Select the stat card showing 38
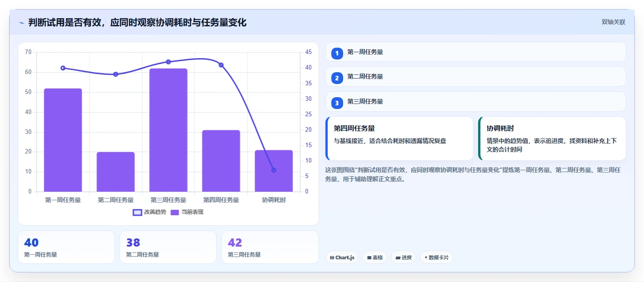 tap(168, 247)
